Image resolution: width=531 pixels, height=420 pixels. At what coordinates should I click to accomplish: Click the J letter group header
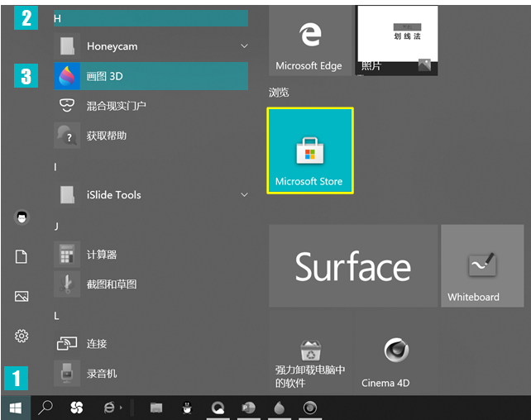tap(56, 227)
